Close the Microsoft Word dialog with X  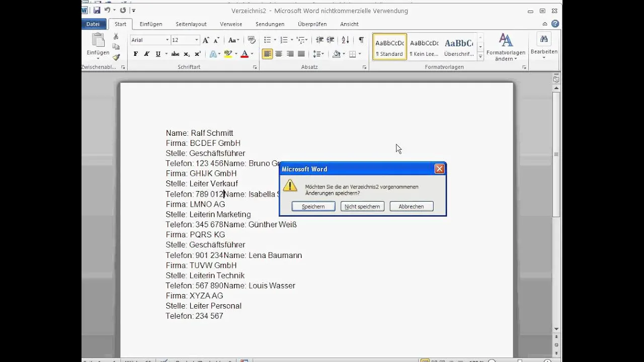tap(439, 169)
